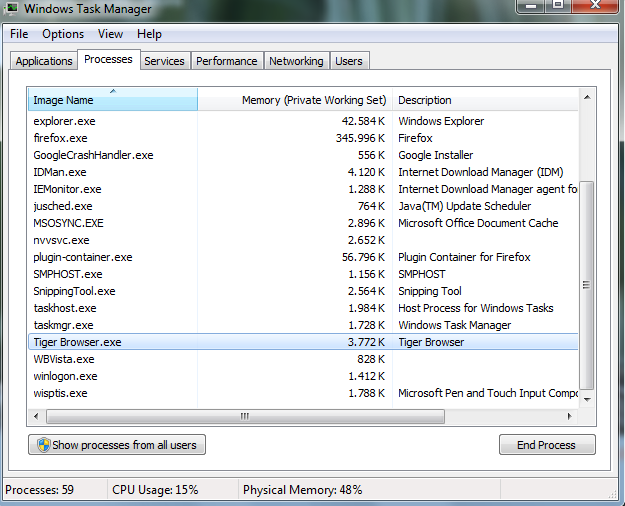
Task: Click the Snipping Tool description cell
Action: (x=430, y=291)
